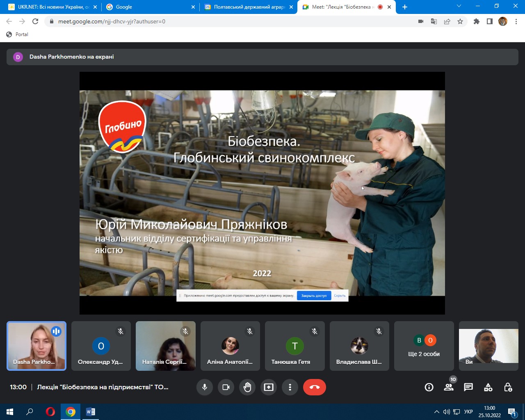
Task: Click 'Скрыть' link in shared slide
Action: pos(340,296)
